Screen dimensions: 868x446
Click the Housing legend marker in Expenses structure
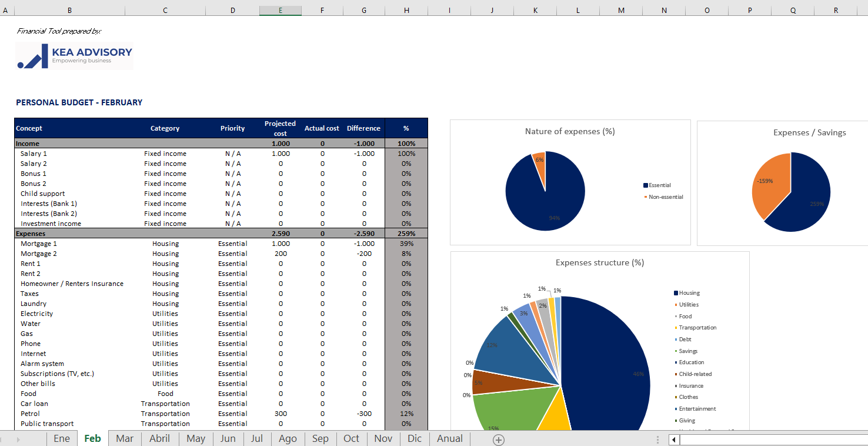click(676, 293)
